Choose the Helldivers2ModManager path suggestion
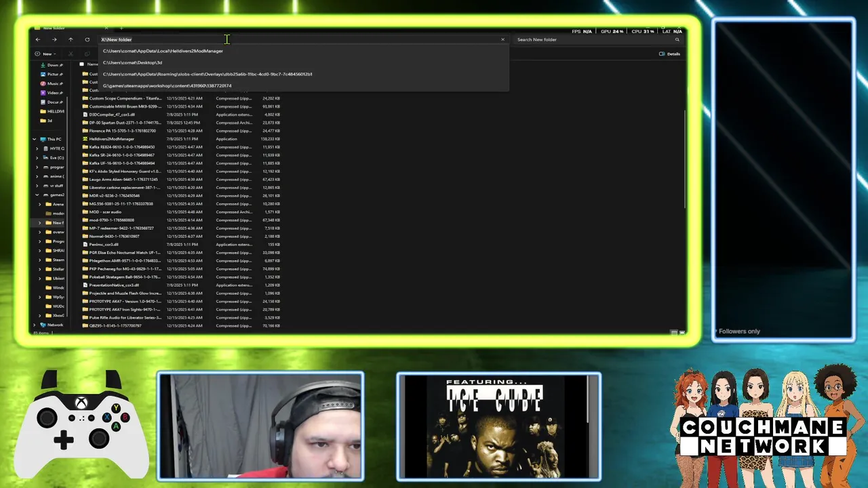This screenshot has width=868, height=488. [304, 51]
